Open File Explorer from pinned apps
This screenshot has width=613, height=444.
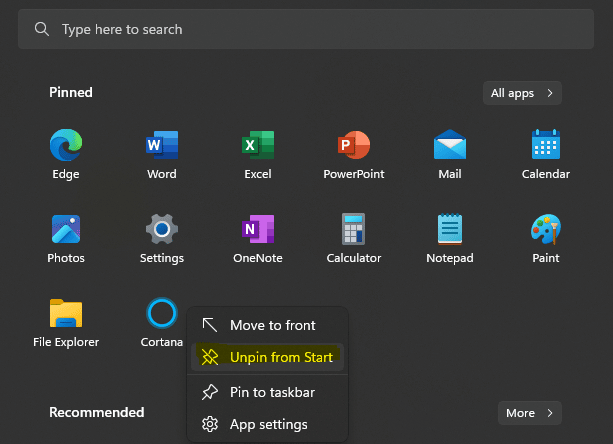[x=66, y=322]
